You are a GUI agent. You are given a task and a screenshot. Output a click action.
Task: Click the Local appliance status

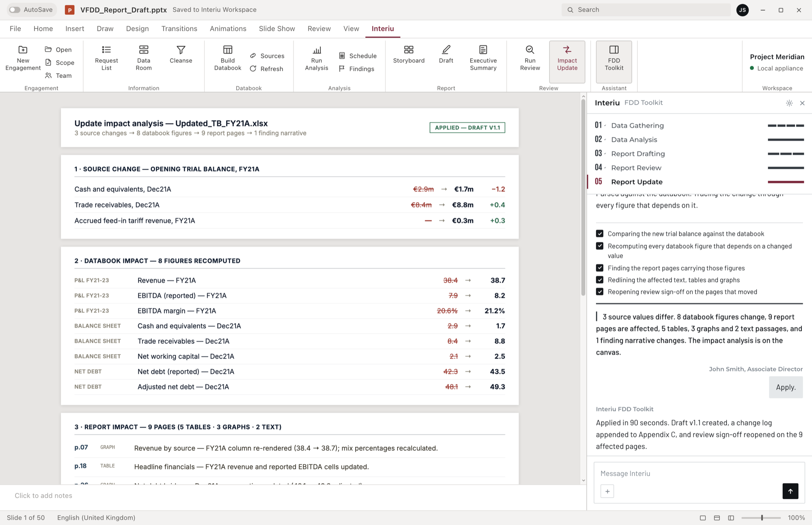point(776,68)
